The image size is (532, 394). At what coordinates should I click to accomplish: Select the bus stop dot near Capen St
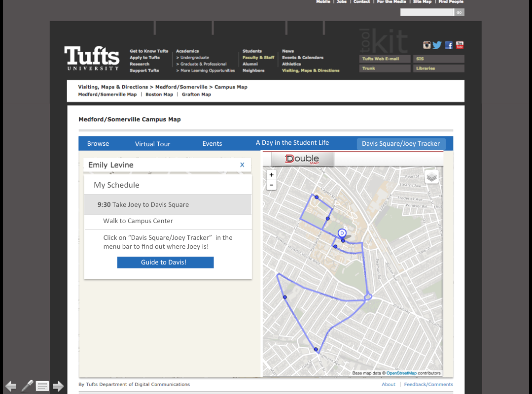316,197
